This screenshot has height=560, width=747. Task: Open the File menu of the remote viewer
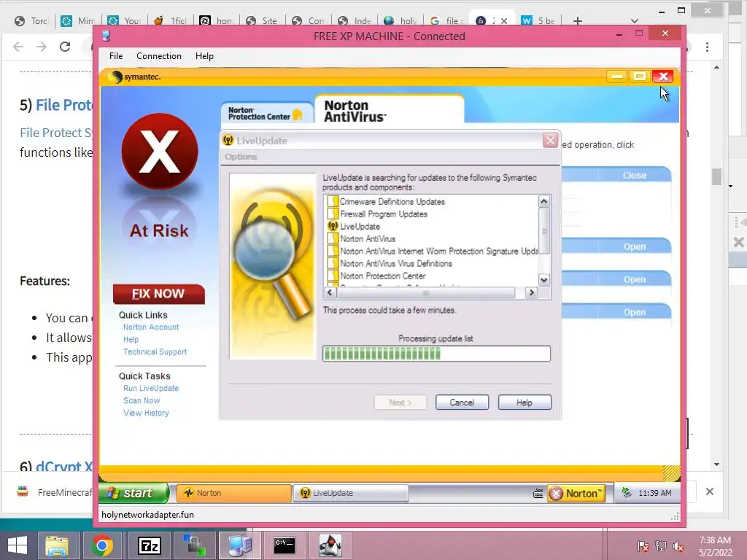116,56
